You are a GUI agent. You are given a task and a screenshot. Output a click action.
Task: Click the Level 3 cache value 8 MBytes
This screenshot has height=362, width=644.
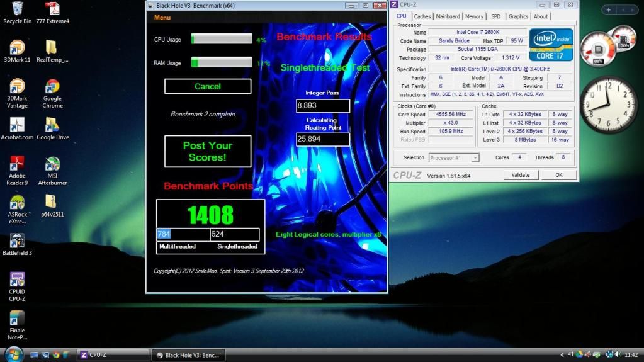[x=525, y=140]
